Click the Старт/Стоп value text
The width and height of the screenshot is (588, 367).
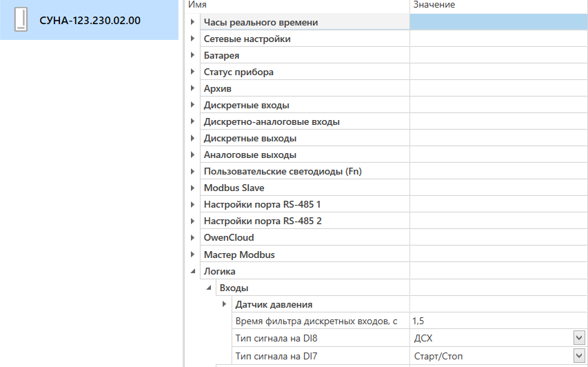(438, 356)
